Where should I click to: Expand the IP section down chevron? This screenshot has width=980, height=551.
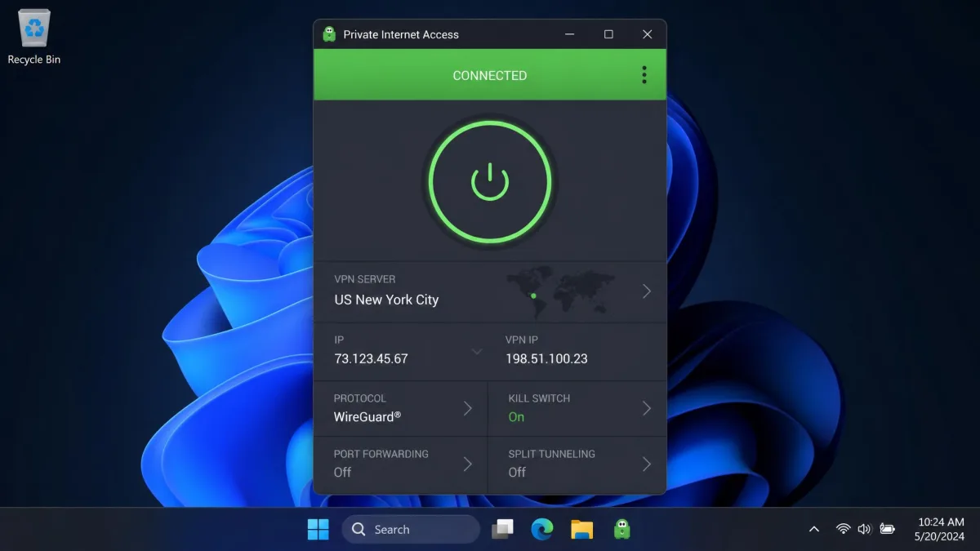[477, 352]
